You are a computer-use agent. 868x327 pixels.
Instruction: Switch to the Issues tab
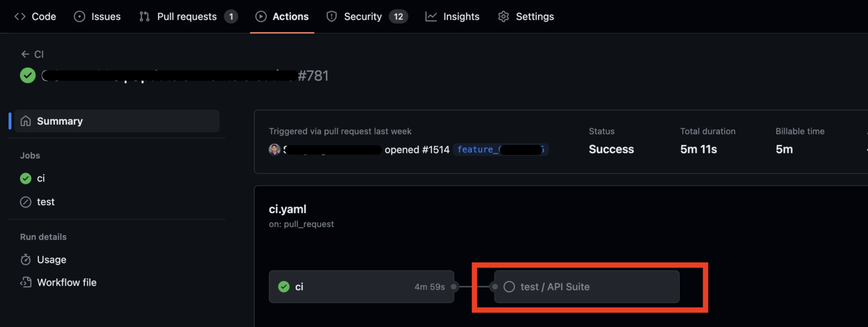[x=97, y=16]
